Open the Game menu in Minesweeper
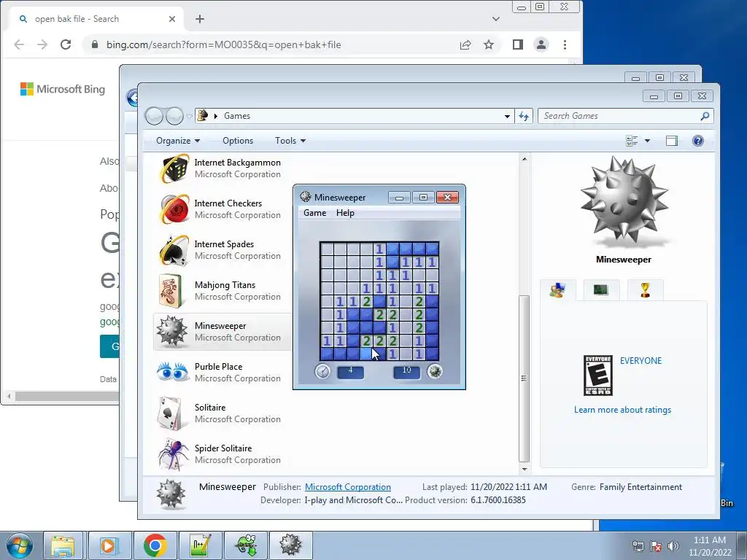Screen dimensions: 747x560 315,213
